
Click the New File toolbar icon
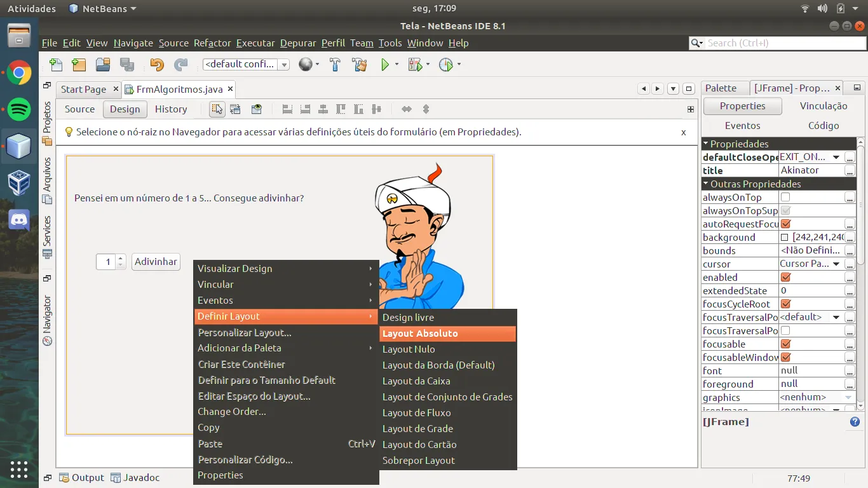coord(56,64)
